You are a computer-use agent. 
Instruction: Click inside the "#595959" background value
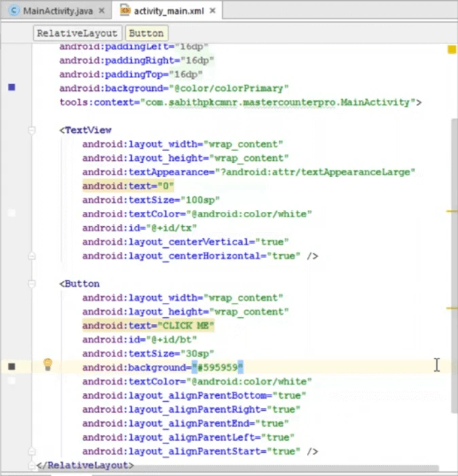217,367
